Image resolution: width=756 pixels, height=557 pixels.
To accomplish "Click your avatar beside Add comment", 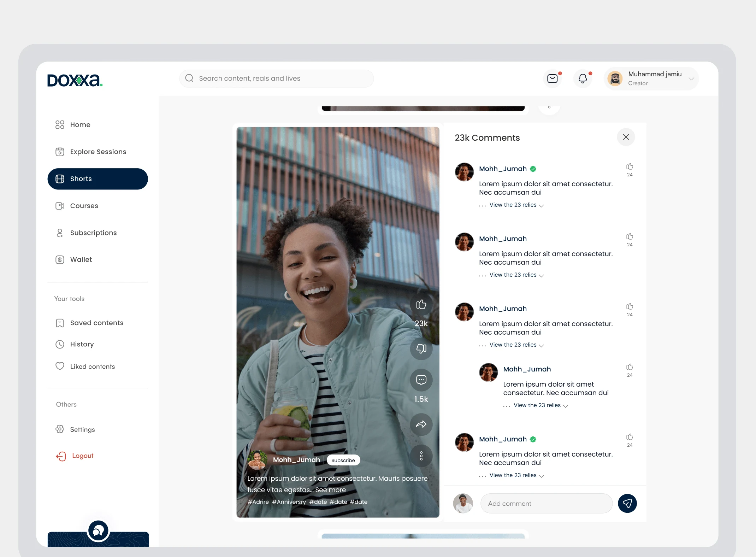I will (463, 503).
